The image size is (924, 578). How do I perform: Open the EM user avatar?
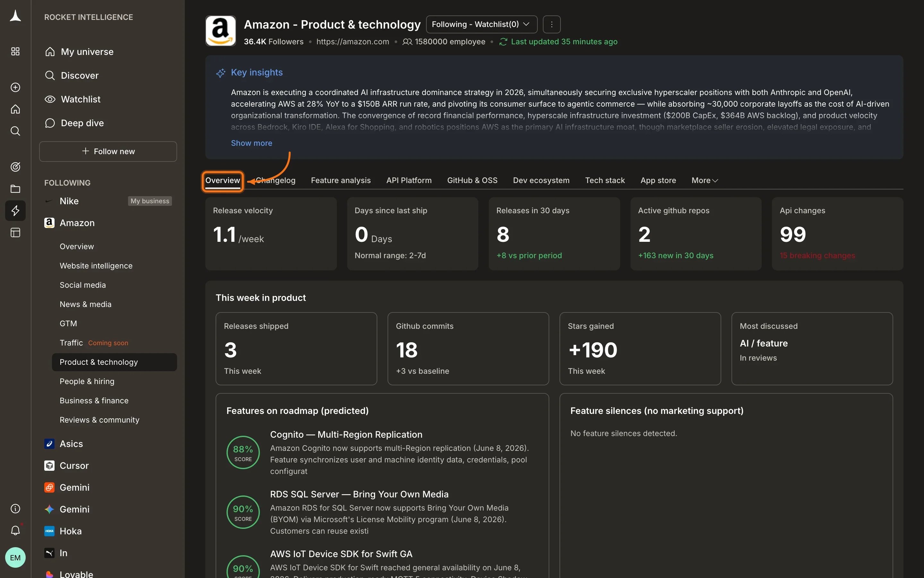tap(15, 557)
